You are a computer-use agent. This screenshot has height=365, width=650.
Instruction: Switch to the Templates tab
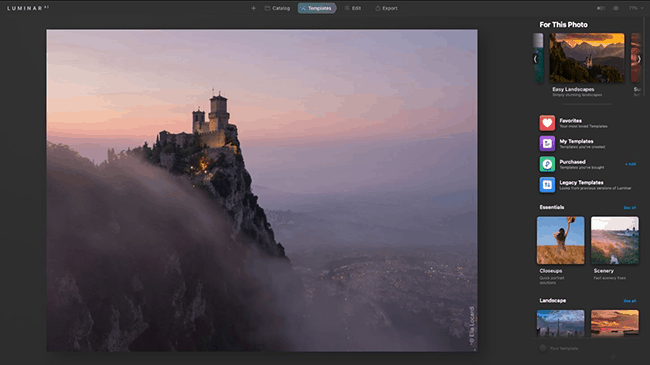tap(317, 8)
